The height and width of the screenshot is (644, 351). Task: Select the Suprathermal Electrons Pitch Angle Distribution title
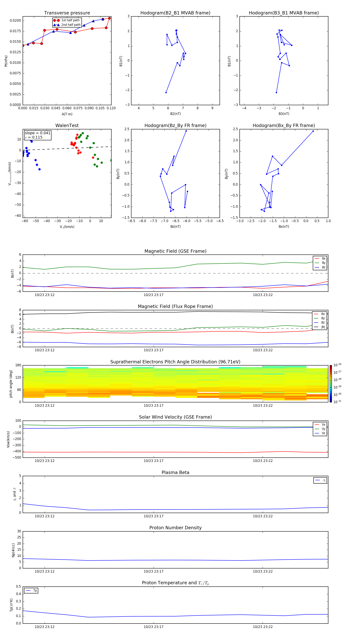(175, 362)
